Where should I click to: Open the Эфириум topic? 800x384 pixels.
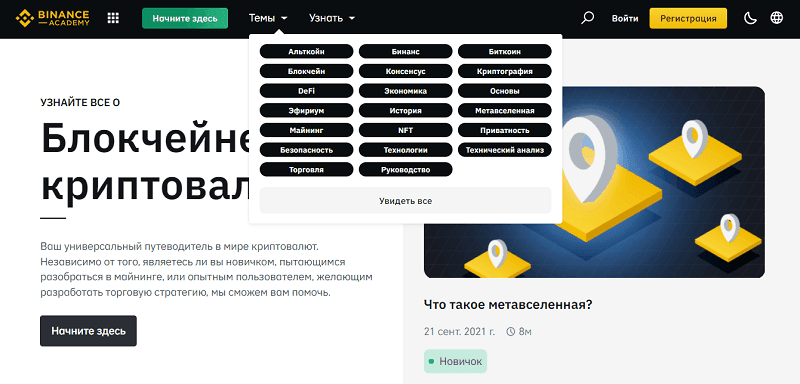tap(306, 111)
